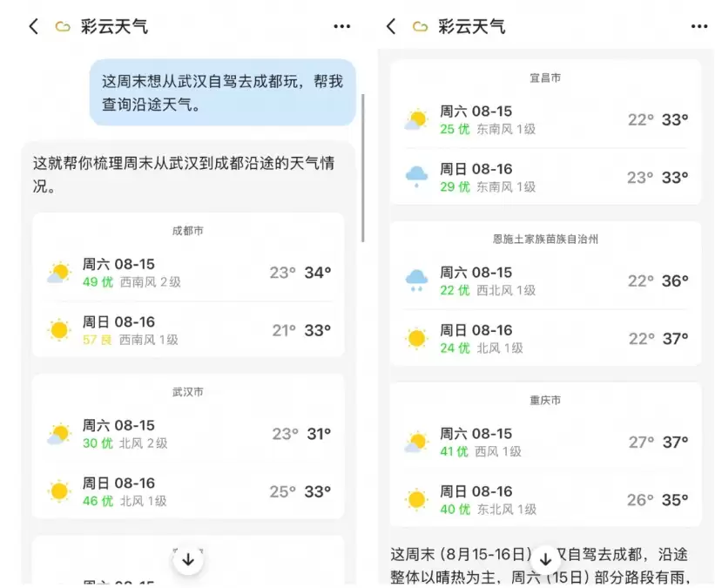Click the 41 优 air quality value
715x588 pixels.
coord(455,451)
